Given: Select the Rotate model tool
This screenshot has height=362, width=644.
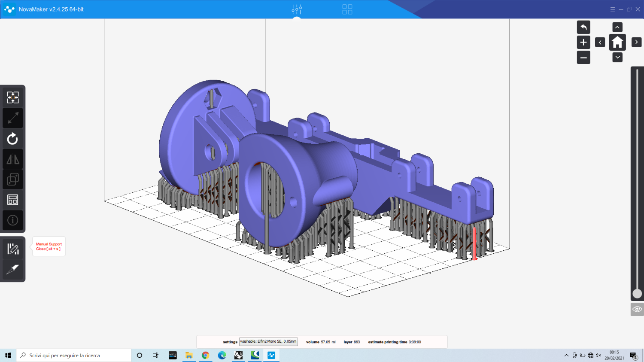Looking at the screenshot, I should point(13,139).
